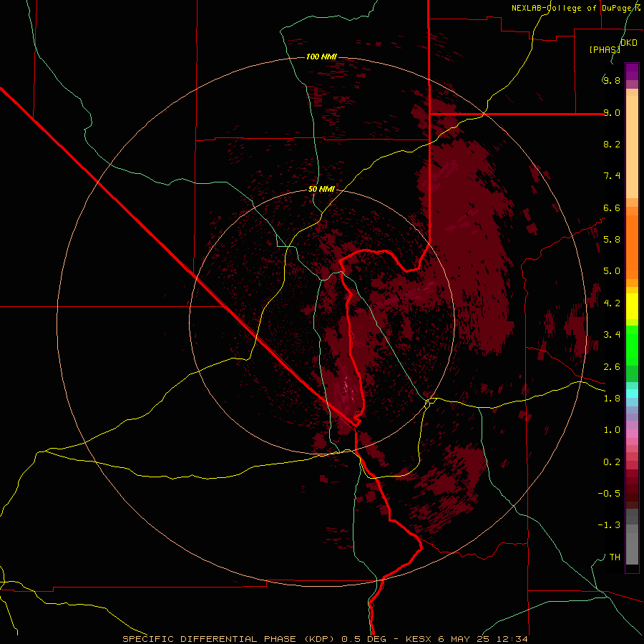The image size is (644, 644).
Task: Click the -0.5 scale value
Action: pyautogui.click(x=609, y=493)
